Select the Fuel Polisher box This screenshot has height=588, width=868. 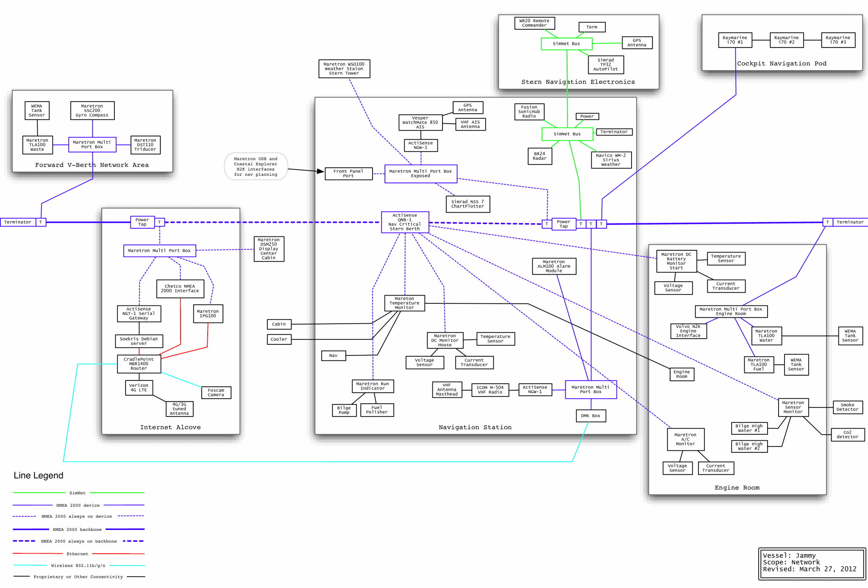click(377, 410)
